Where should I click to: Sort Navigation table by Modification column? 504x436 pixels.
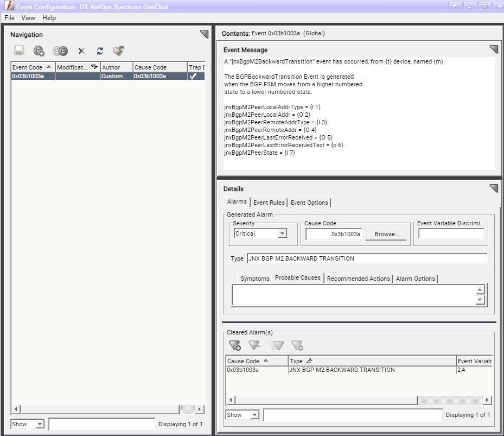point(78,67)
